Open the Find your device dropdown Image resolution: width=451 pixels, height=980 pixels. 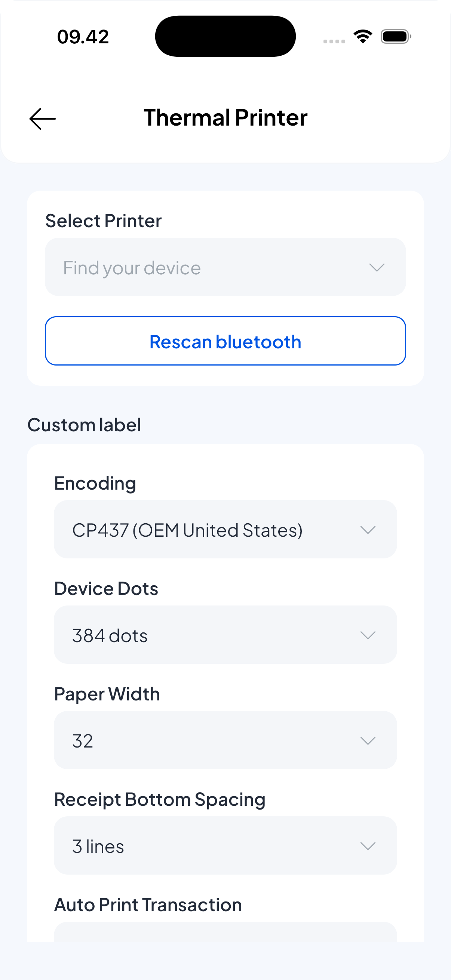[x=225, y=267]
